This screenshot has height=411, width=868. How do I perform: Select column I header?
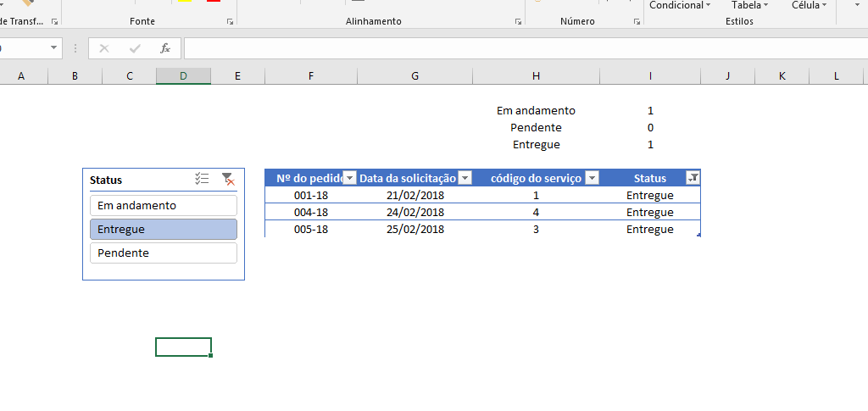650,75
